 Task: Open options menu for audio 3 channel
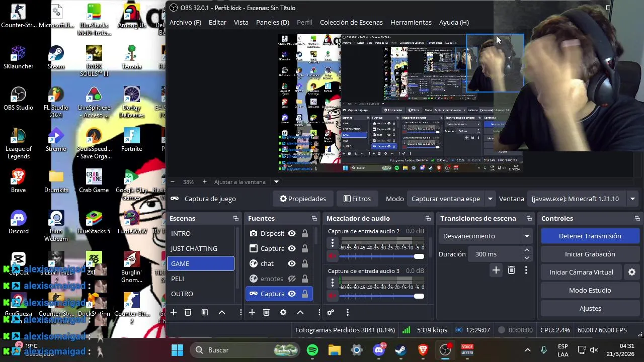(x=332, y=283)
